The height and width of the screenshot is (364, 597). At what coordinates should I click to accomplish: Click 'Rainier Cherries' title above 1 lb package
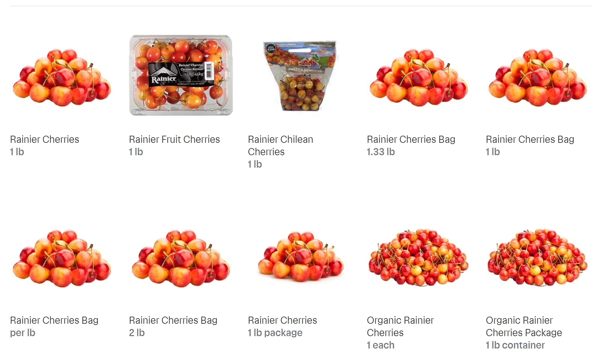pos(283,320)
